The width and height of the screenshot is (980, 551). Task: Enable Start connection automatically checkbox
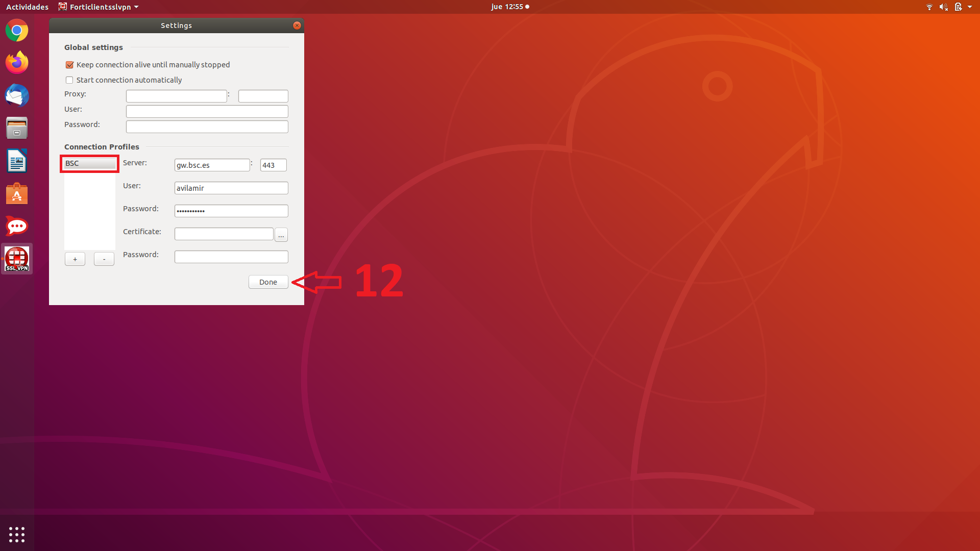click(x=69, y=80)
